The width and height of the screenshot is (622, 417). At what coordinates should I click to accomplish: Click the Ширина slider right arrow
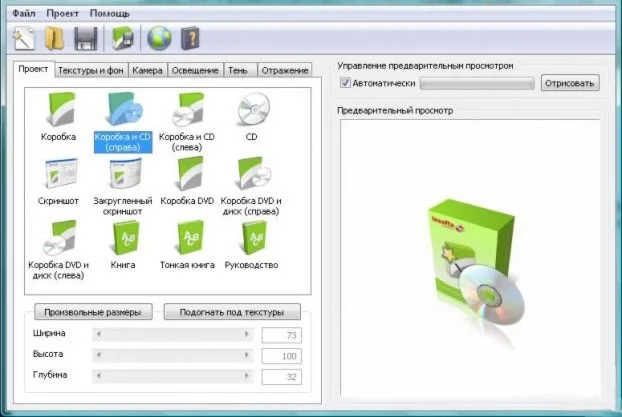coord(247,334)
